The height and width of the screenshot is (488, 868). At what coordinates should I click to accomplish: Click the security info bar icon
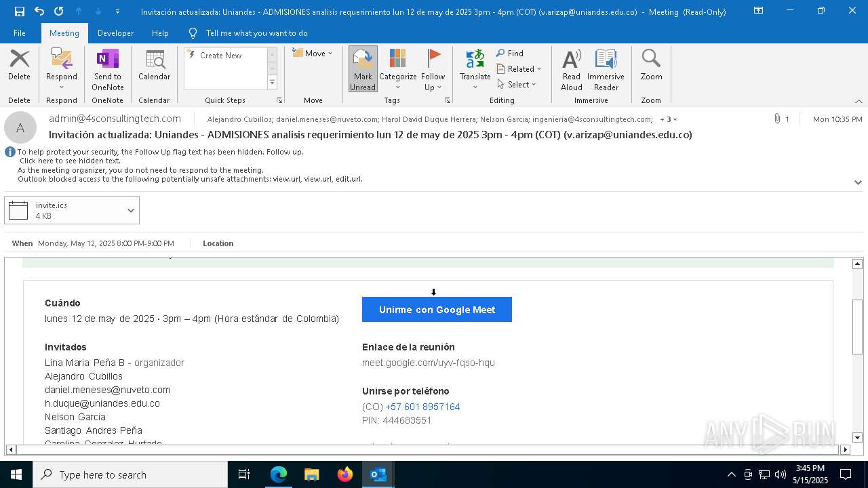point(10,152)
